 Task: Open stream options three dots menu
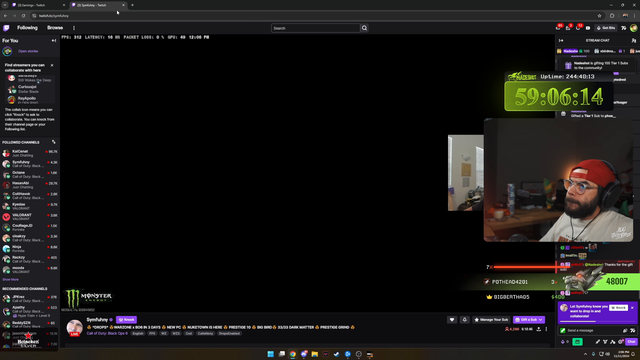click(546, 329)
